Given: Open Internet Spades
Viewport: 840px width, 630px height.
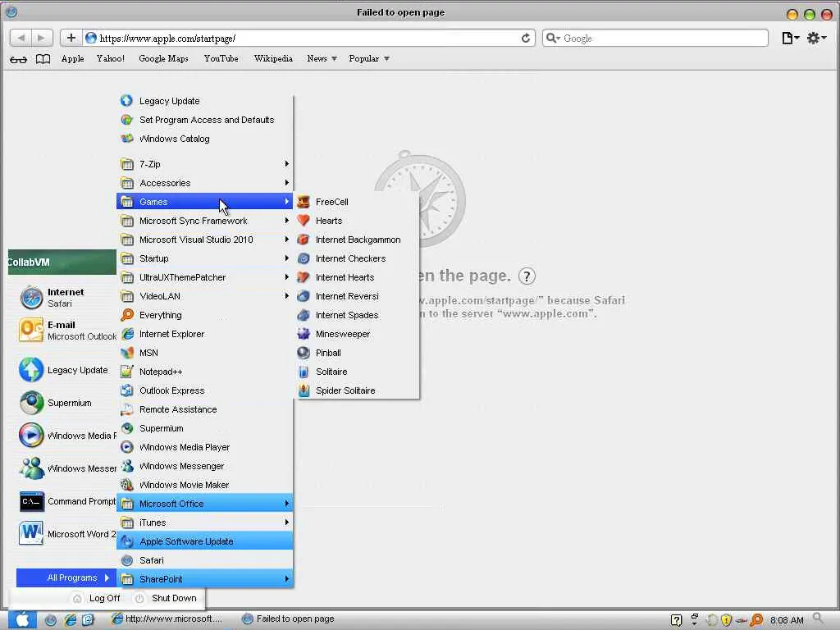Looking at the screenshot, I should coord(356,315).
